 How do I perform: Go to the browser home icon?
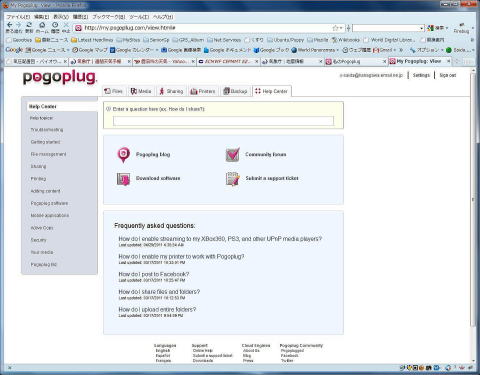click(42, 25)
